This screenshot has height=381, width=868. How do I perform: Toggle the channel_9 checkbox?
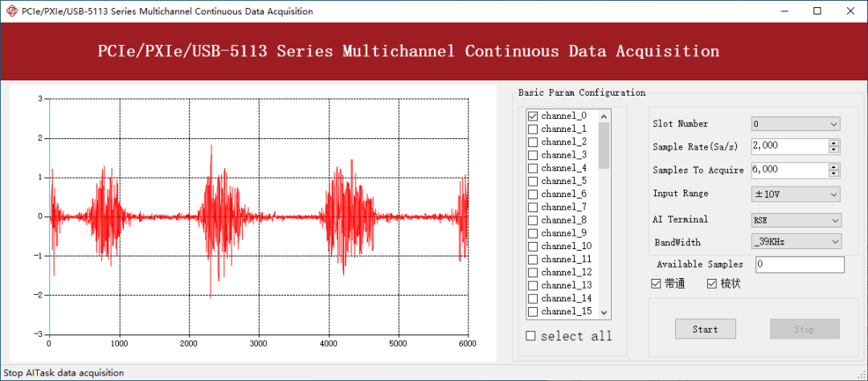[x=533, y=233]
